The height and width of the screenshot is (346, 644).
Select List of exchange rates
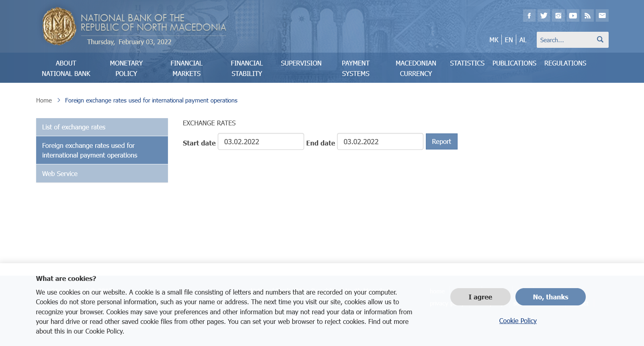click(102, 127)
